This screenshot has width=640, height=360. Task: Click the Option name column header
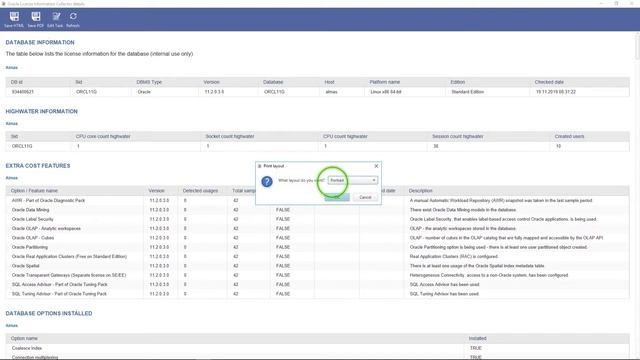(x=24, y=338)
